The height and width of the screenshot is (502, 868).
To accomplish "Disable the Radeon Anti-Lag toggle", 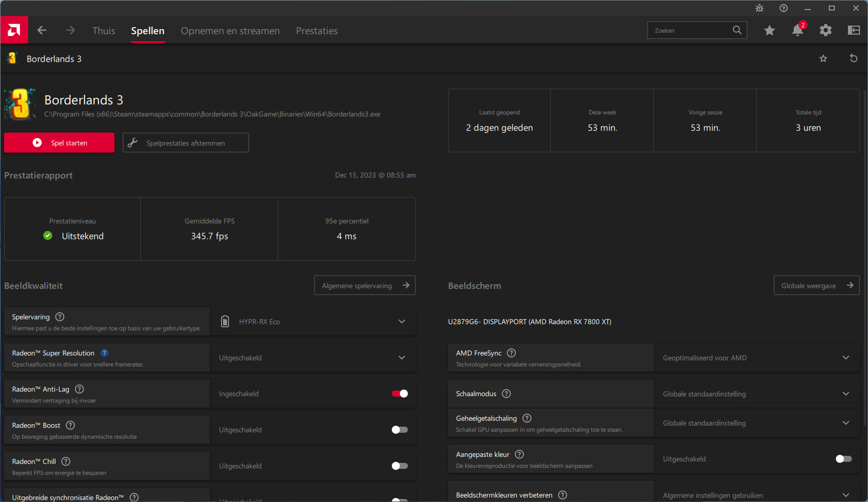I will click(x=400, y=394).
